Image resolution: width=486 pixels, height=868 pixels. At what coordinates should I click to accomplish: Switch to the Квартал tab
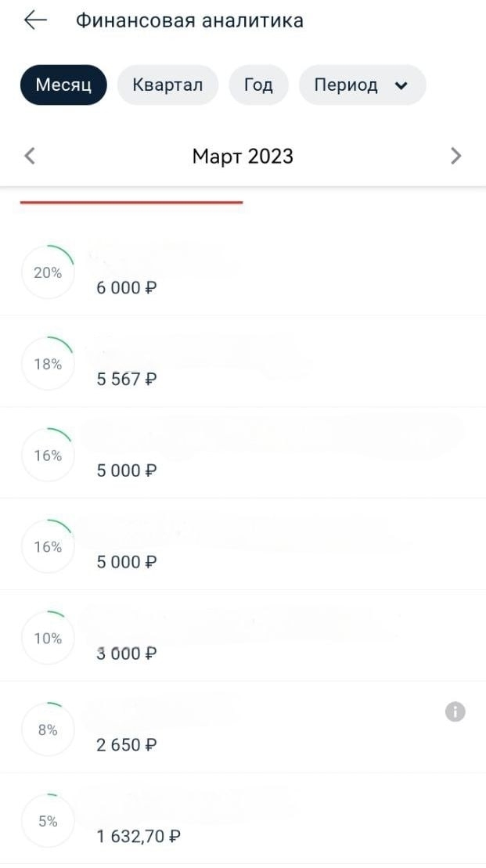pos(167,85)
